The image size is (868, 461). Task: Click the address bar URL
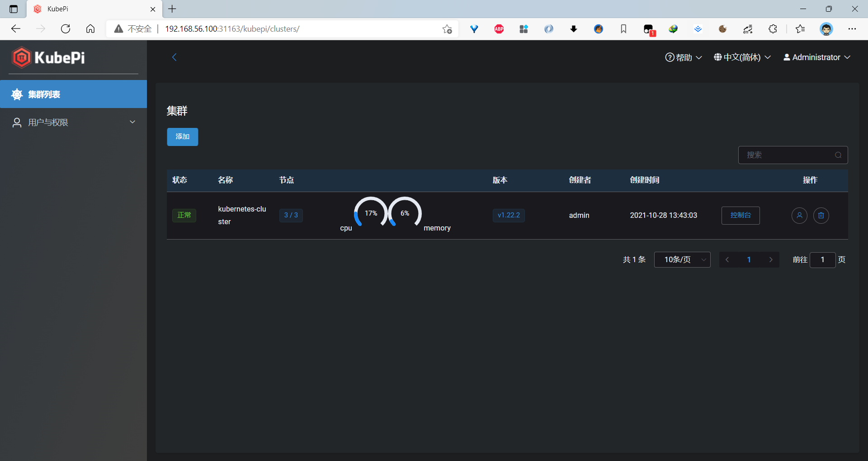coord(232,29)
